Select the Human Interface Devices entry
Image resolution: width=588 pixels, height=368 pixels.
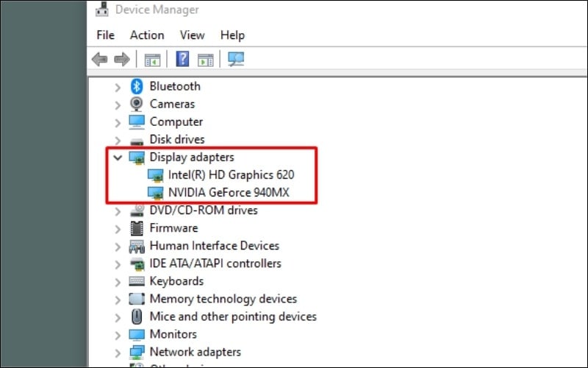214,246
